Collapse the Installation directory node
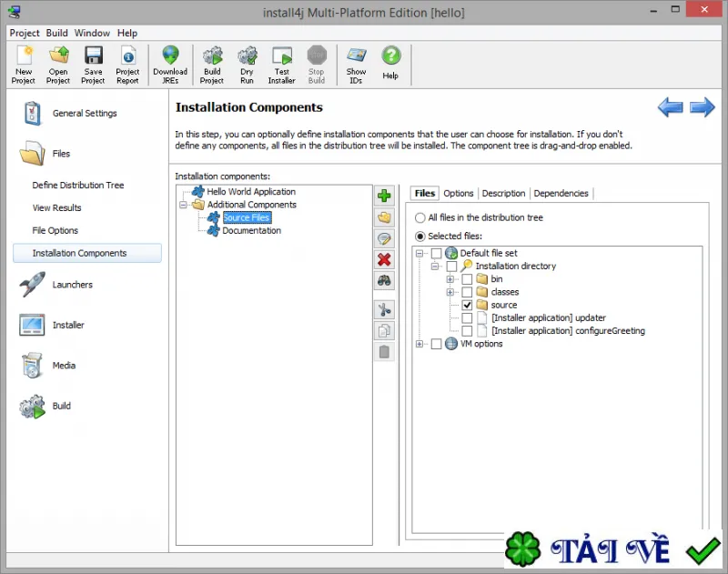Screen dimensions: 728x574 pos(435,266)
